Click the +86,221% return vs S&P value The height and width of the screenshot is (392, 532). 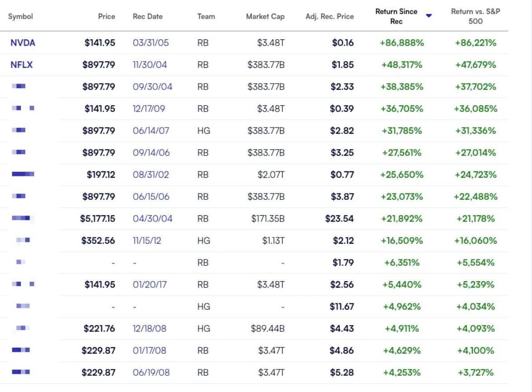pyautogui.click(x=476, y=43)
